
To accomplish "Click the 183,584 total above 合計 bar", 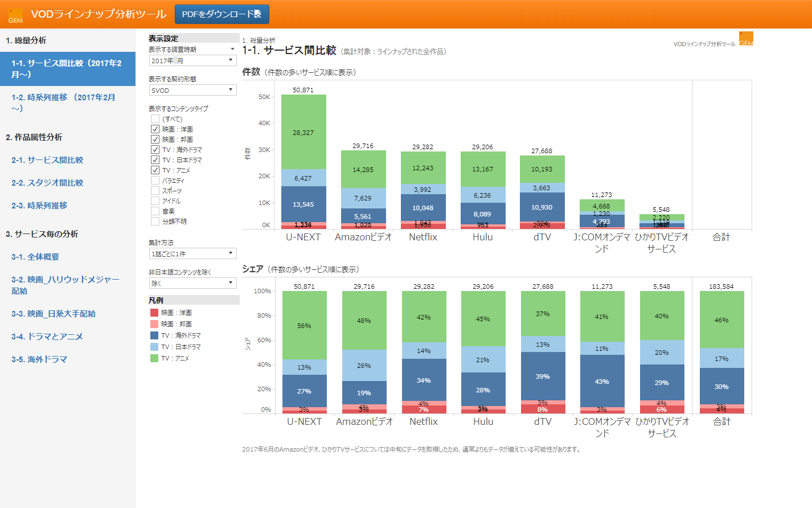I will [x=721, y=286].
